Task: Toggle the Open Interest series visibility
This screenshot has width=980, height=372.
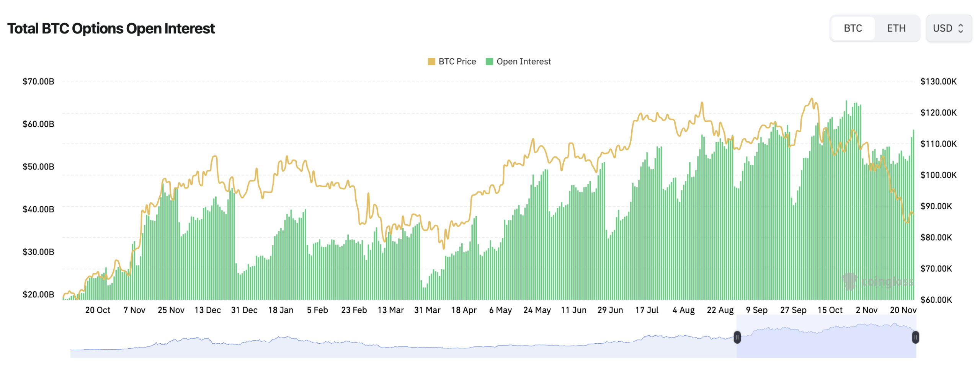Action: pos(519,61)
